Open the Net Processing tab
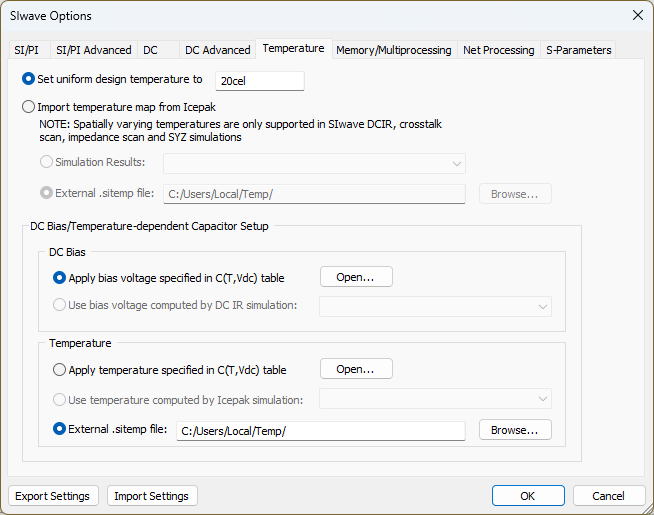 [x=498, y=50]
